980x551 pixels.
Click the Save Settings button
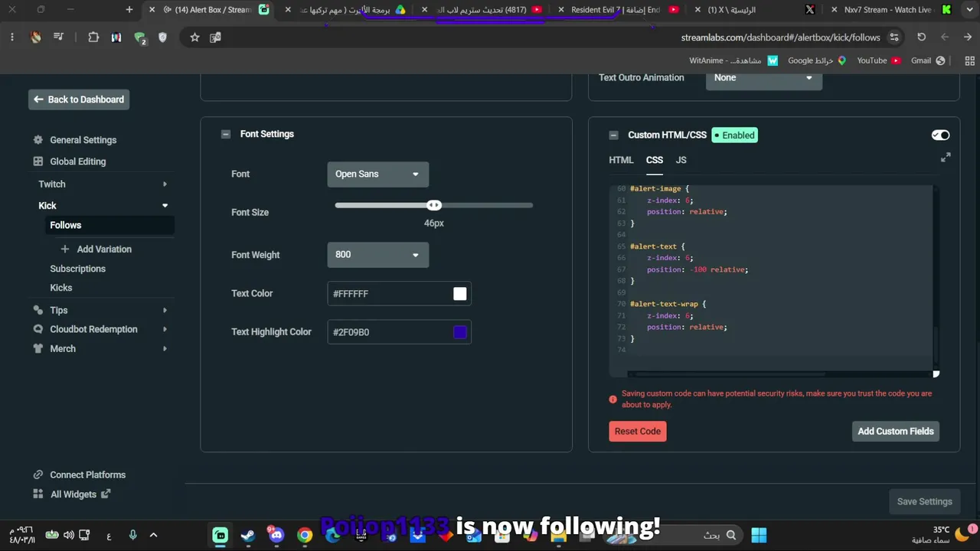925,502
